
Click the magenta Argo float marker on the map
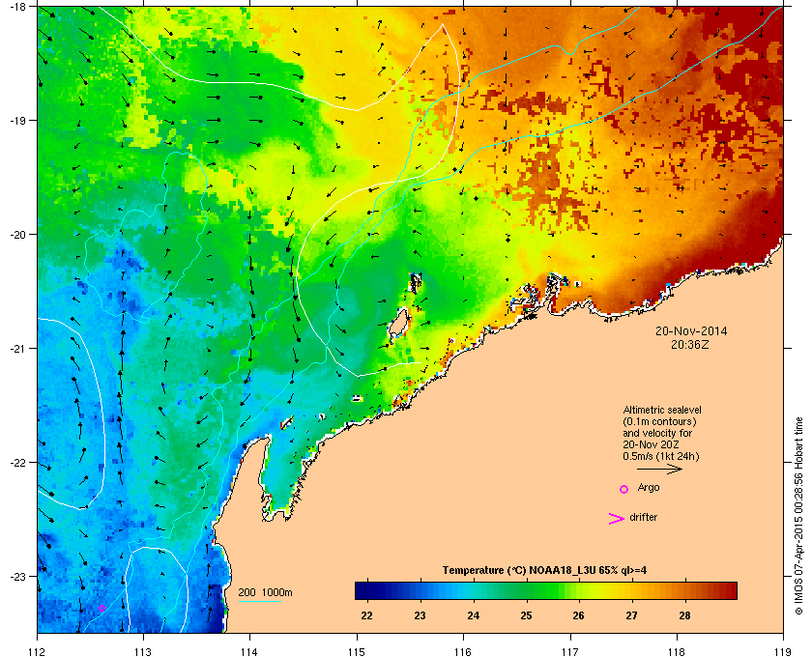pos(102,608)
